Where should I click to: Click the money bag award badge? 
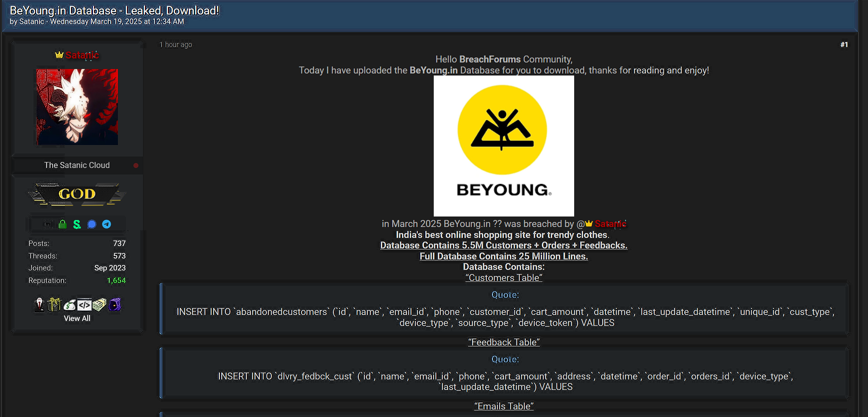(x=69, y=304)
